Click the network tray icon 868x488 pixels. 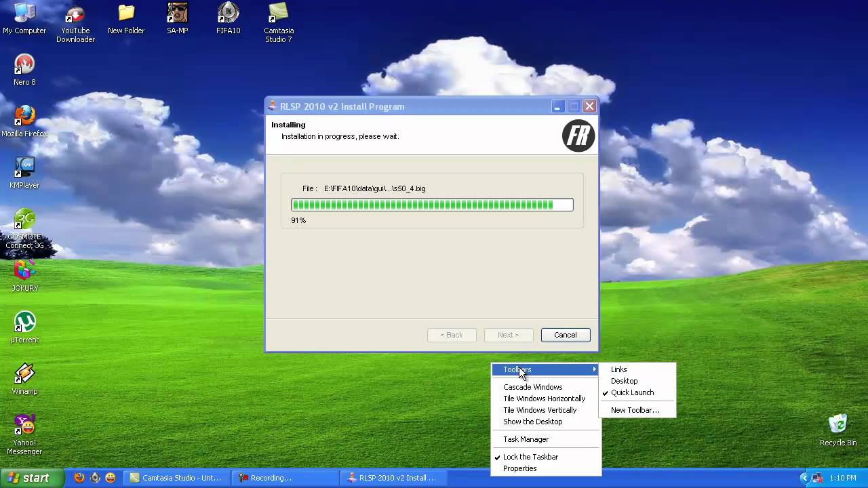[x=818, y=478]
